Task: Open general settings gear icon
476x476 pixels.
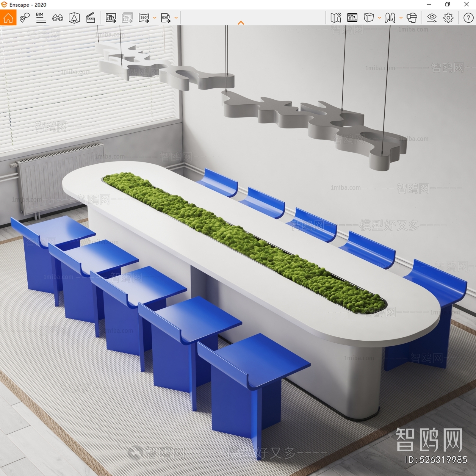Action: (x=448, y=18)
